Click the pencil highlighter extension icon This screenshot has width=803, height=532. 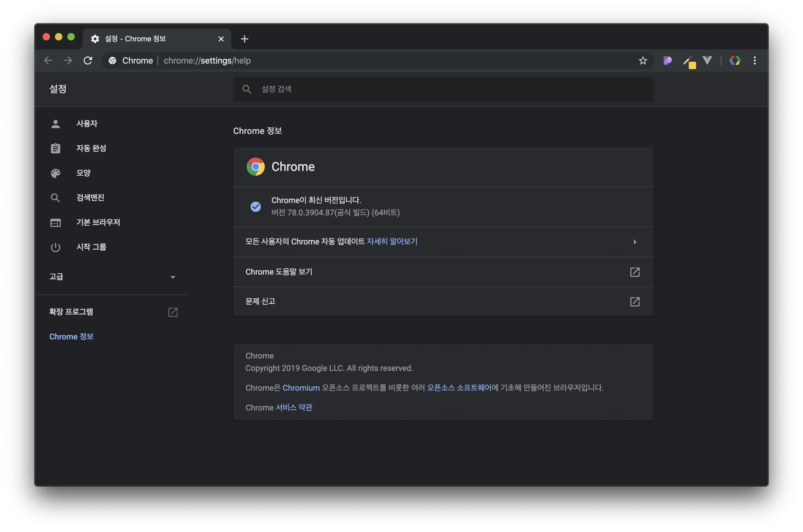[x=689, y=61]
